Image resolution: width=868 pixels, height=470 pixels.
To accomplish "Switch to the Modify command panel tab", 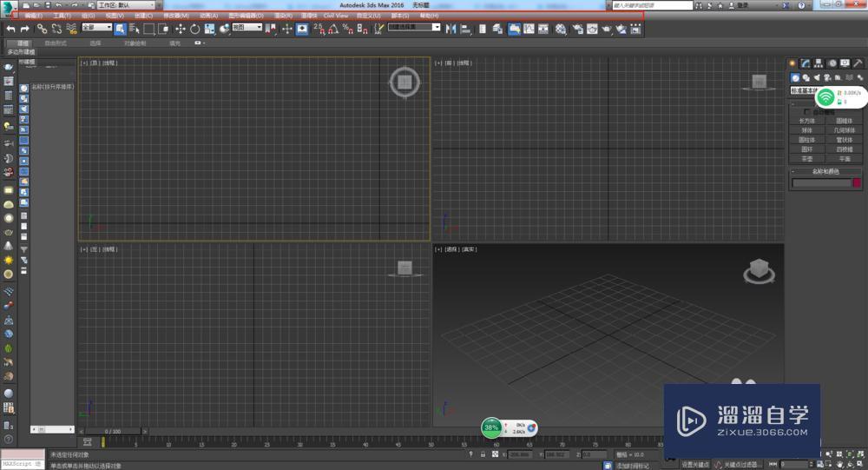I will pyautogui.click(x=806, y=63).
